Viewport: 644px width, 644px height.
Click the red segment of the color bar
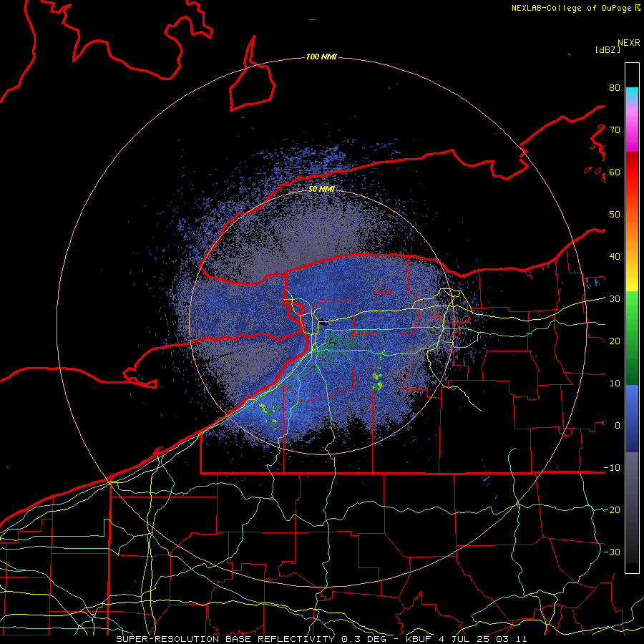click(x=632, y=172)
